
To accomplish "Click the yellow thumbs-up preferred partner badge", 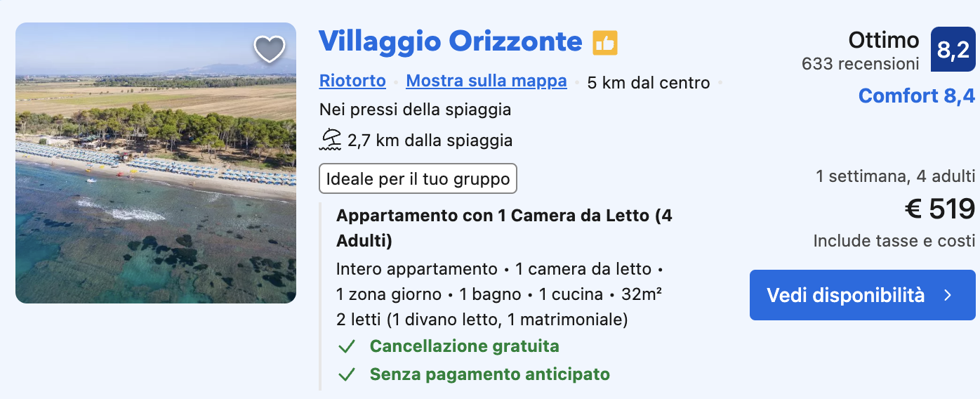I will point(604,43).
